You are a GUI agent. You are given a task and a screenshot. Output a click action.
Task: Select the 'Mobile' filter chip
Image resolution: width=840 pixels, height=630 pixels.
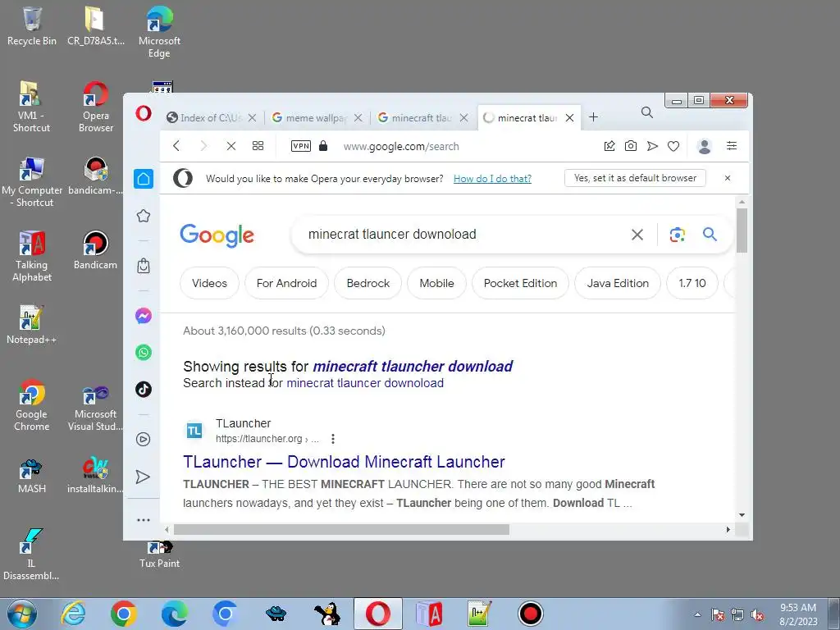[x=436, y=283]
